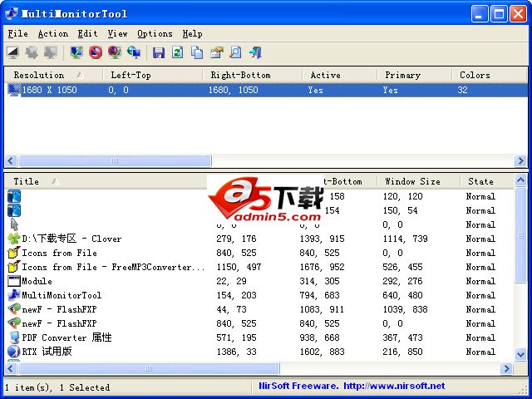This screenshot has width=532, height=399.
Task: Sort windows by Title column header
Action: point(106,181)
